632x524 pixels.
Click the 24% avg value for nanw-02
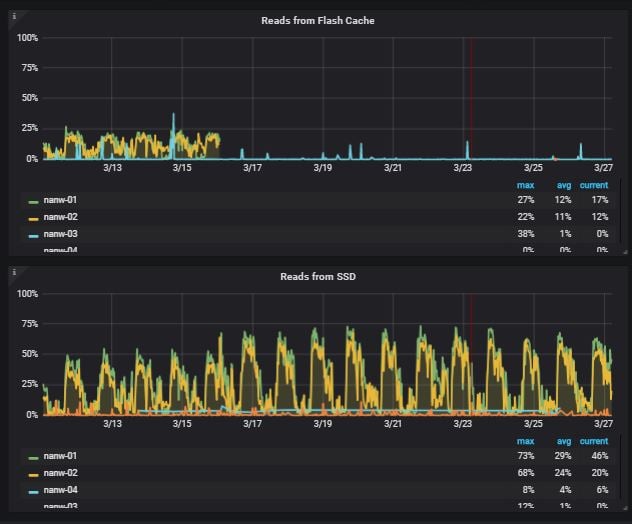(563, 473)
